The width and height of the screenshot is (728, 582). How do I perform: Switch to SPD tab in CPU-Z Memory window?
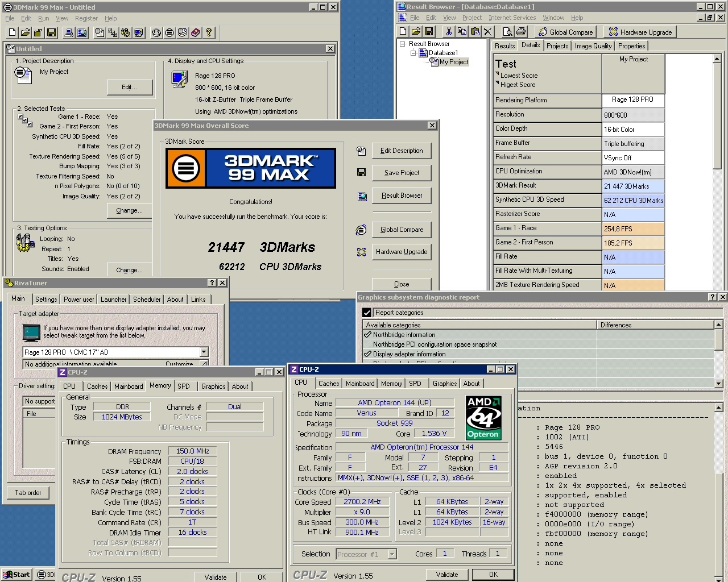pyautogui.click(x=184, y=386)
